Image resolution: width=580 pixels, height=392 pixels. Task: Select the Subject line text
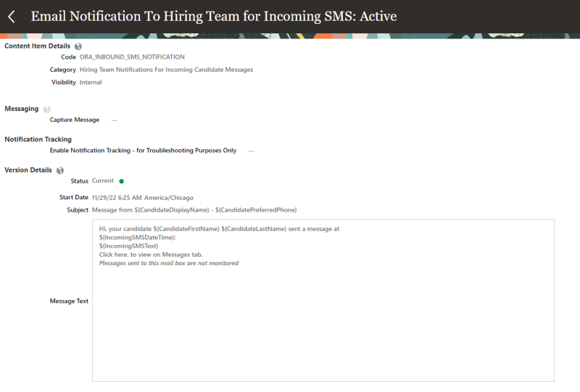pos(194,210)
